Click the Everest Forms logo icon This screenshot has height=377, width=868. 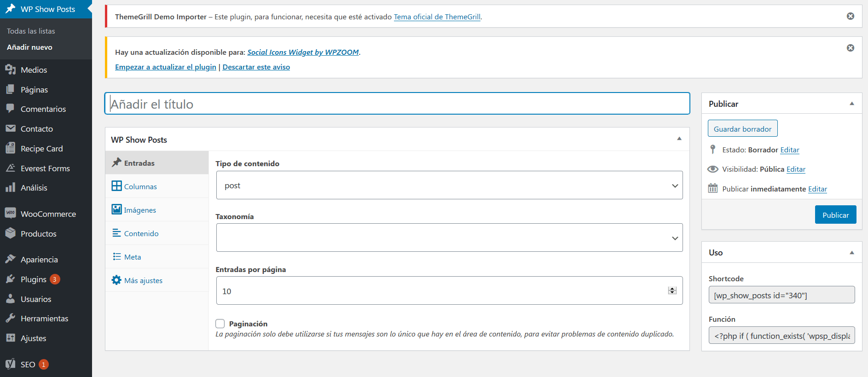tap(10, 168)
